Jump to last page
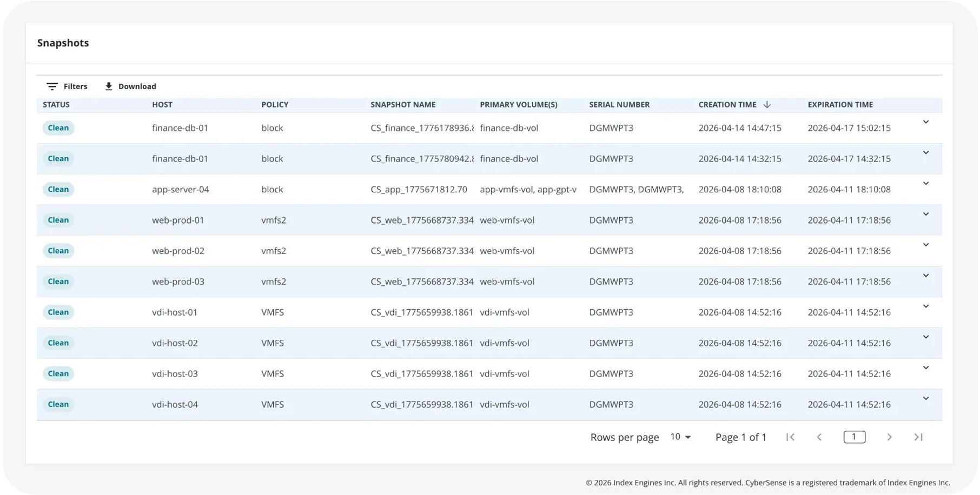The width and height of the screenshot is (980, 495). [x=918, y=437]
